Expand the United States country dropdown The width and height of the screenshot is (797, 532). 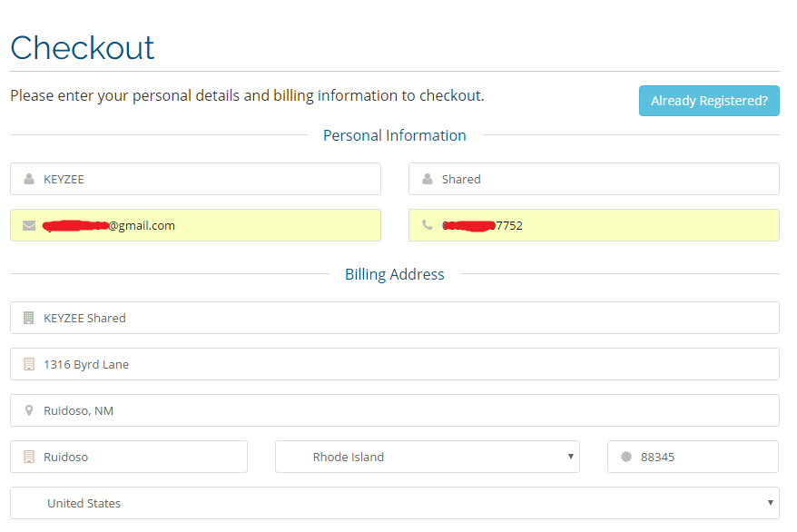coord(394,503)
